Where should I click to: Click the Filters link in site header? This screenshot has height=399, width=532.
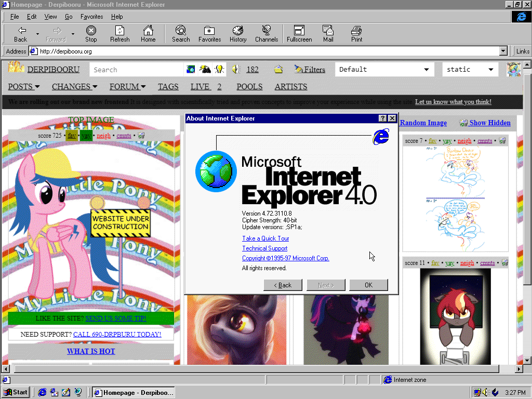[x=310, y=70]
